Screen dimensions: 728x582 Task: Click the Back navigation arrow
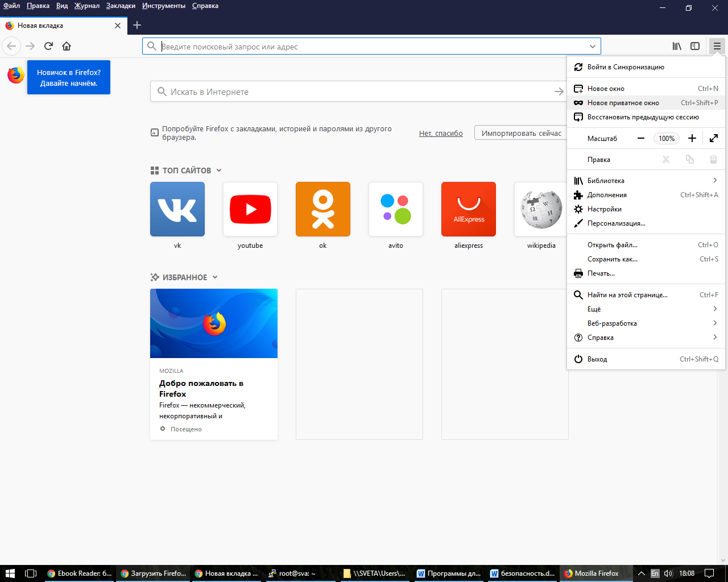pyautogui.click(x=11, y=46)
